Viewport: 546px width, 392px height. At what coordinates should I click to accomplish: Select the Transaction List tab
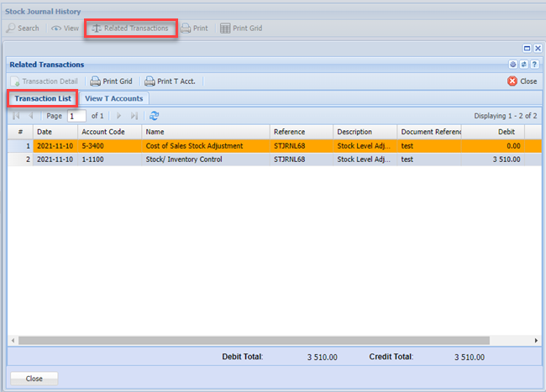[42, 98]
